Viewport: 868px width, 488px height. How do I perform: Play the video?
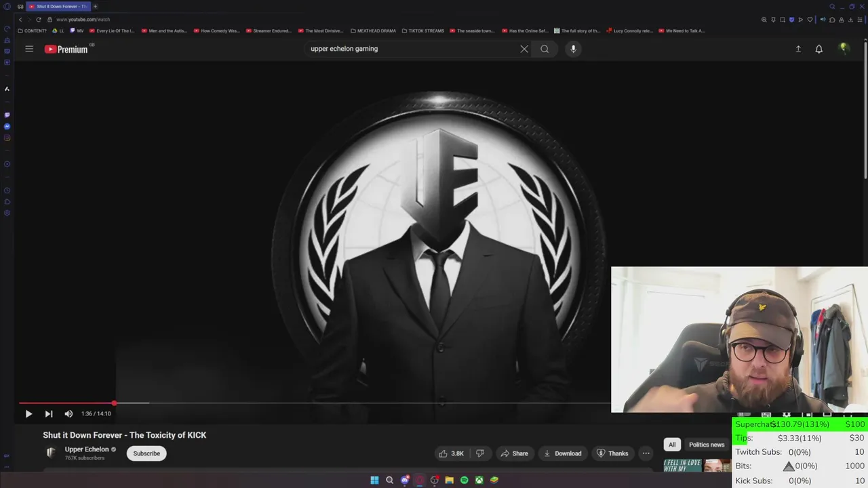point(28,413)
